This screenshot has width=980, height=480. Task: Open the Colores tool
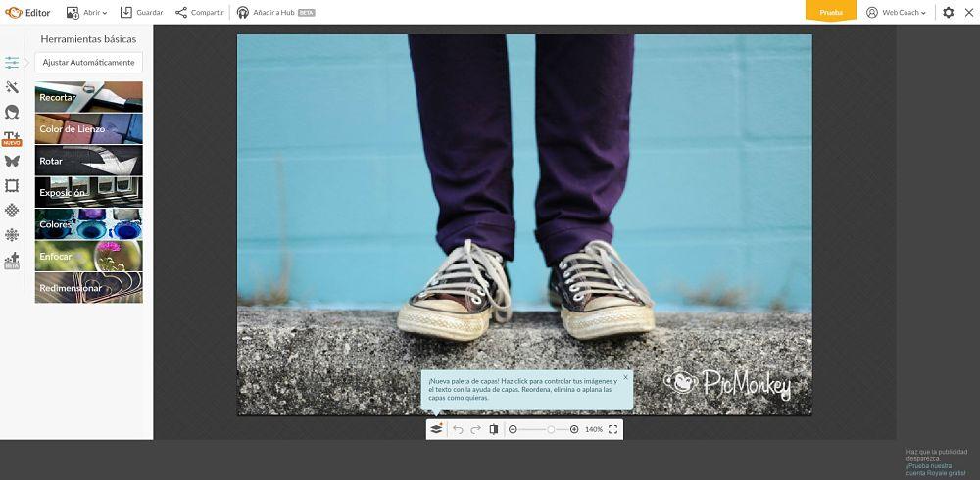[x=89, y=224]
